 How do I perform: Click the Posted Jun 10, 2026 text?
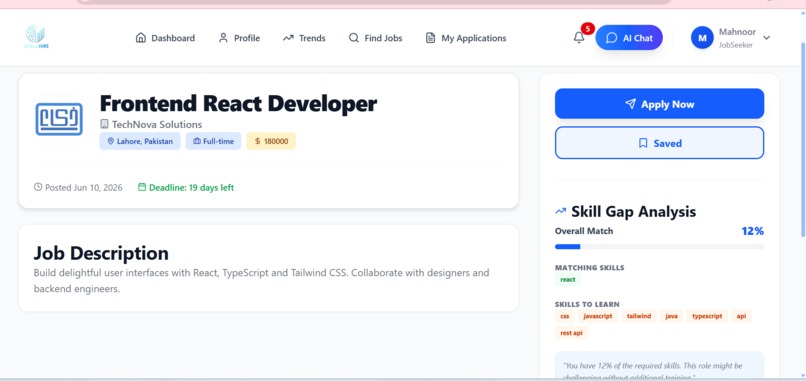coord(84,188)
